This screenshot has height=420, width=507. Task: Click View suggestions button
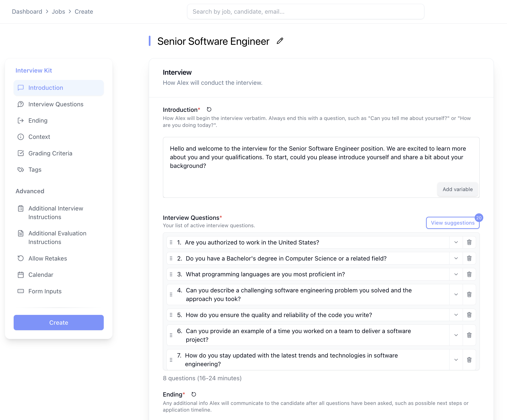tap(453, 223)
